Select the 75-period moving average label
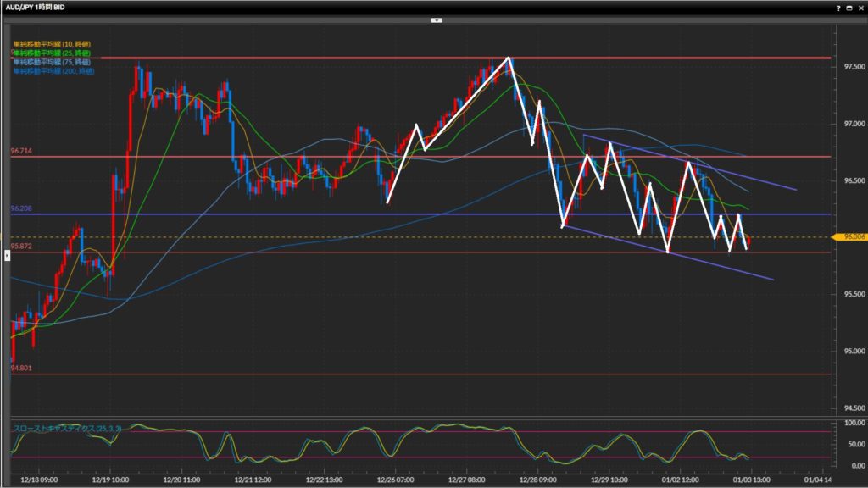The image size is (868, 488). 52,62
